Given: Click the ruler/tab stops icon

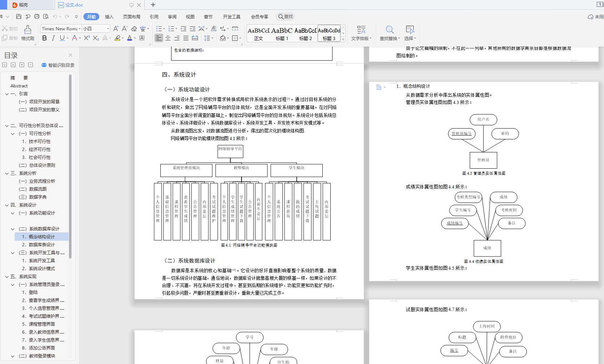Looking at the screenshot, I should [x=235, y=29].
